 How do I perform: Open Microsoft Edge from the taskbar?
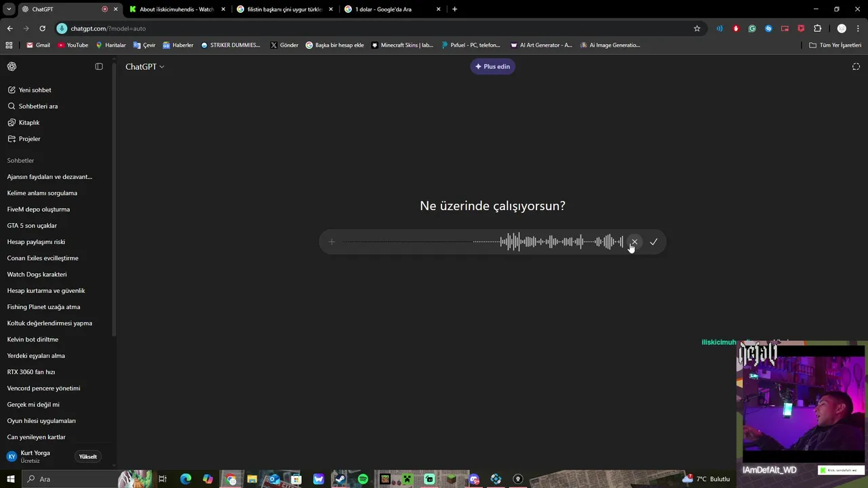tap(186, 479)
